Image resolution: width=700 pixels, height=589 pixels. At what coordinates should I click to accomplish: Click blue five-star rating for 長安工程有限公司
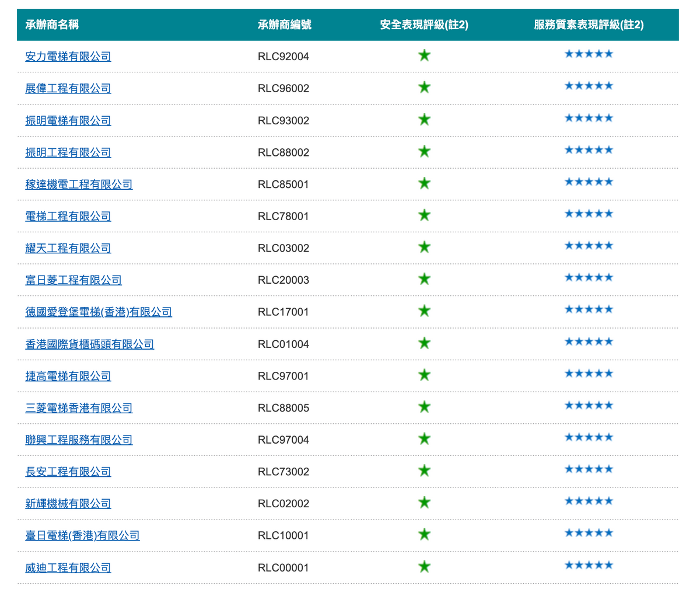[x=589, y=469]
